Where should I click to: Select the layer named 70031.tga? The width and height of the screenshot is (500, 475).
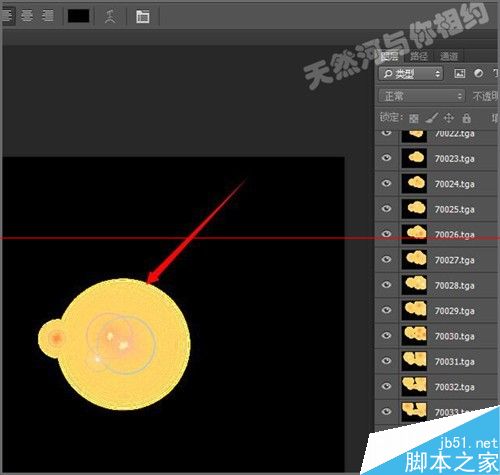455,361
